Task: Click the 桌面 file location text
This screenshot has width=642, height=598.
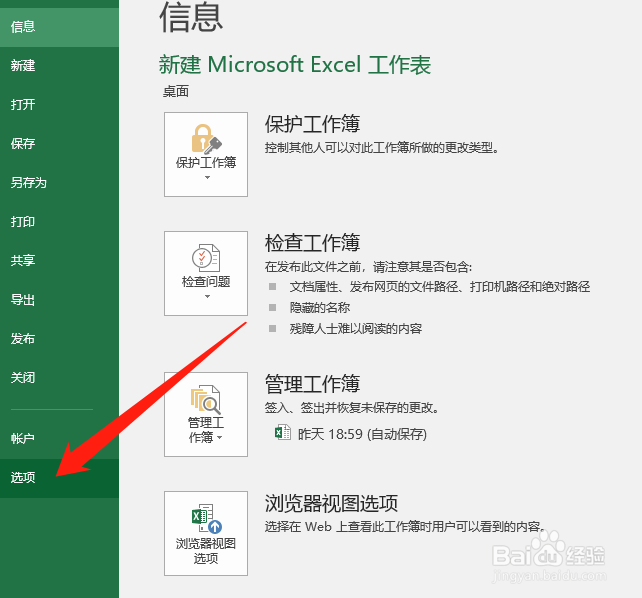Action: pos(176,91)
